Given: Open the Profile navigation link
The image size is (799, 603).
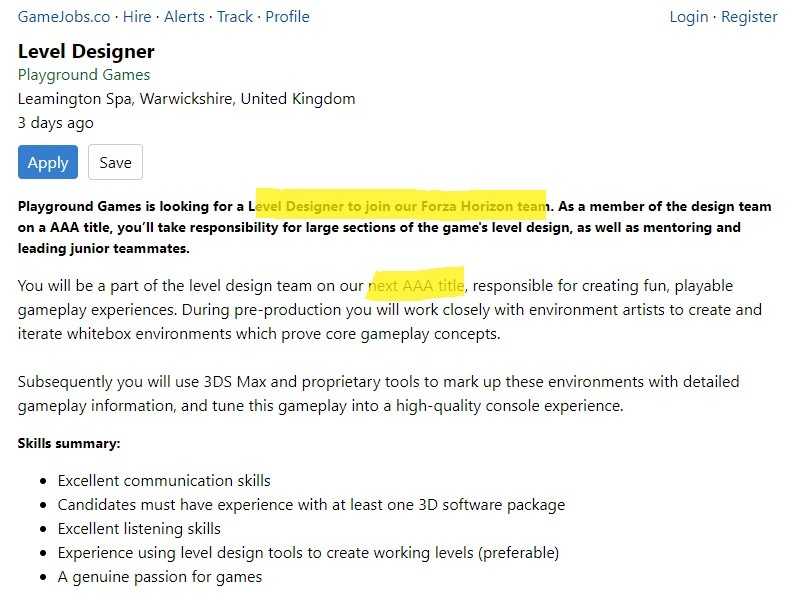Looking at the screenshot, I should 287,17.
